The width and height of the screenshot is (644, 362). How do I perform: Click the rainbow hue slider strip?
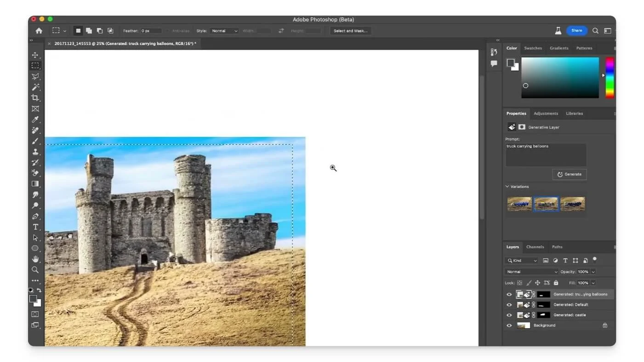tap(609, 77)
